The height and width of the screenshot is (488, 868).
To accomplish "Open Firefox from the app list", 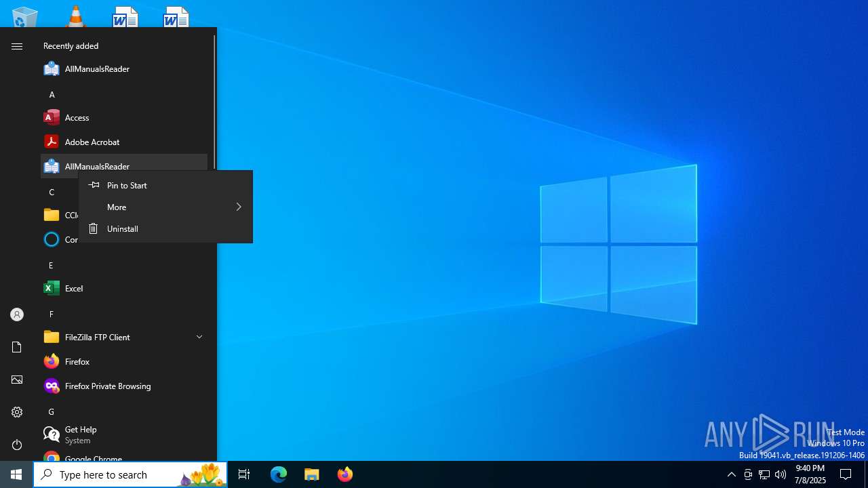I will (x=124, y=361).
